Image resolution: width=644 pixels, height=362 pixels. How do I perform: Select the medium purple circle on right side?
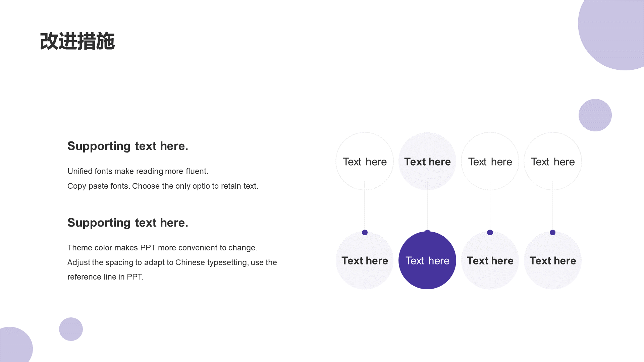(x=595, y=115)
